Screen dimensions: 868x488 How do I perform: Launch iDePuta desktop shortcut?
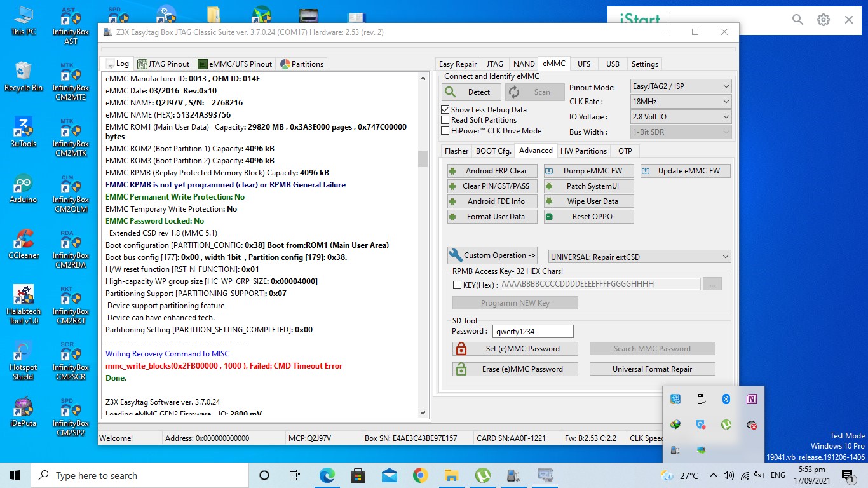tap(24, 412)
